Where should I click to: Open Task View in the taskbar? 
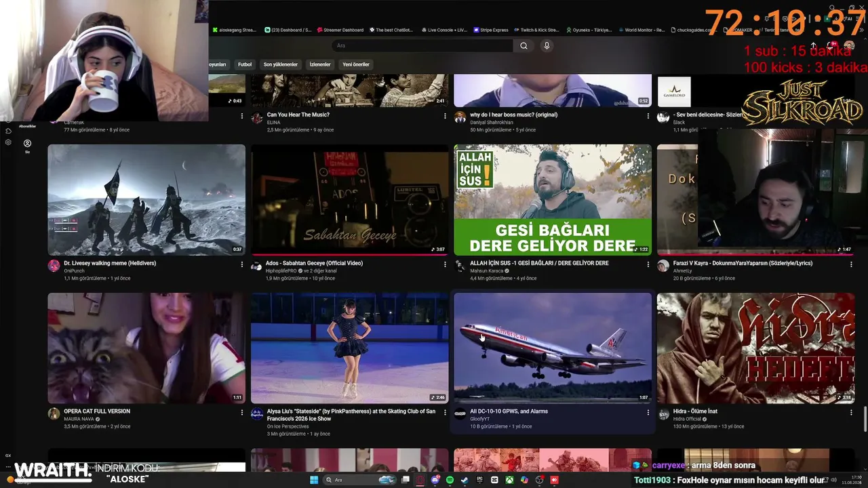click(x=405, y=480)
